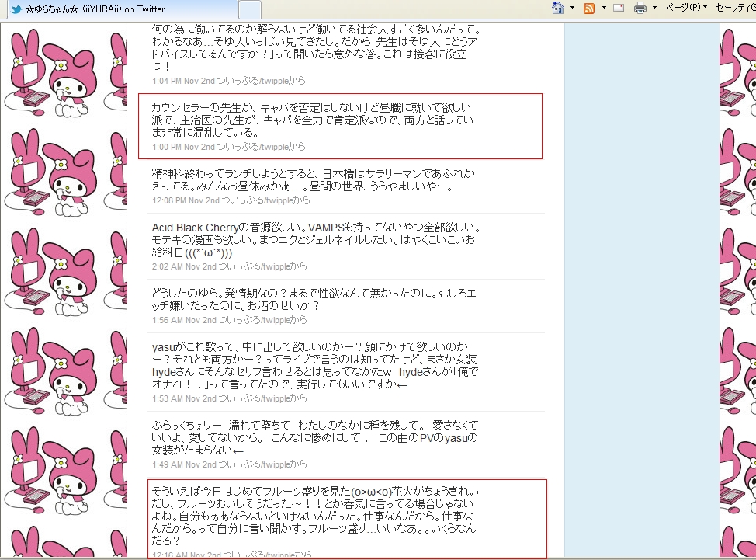The height and width of the screenshot is (560, 756).
Task: Click the tweet starting どうしたのゆら
Action: point(314,299)
